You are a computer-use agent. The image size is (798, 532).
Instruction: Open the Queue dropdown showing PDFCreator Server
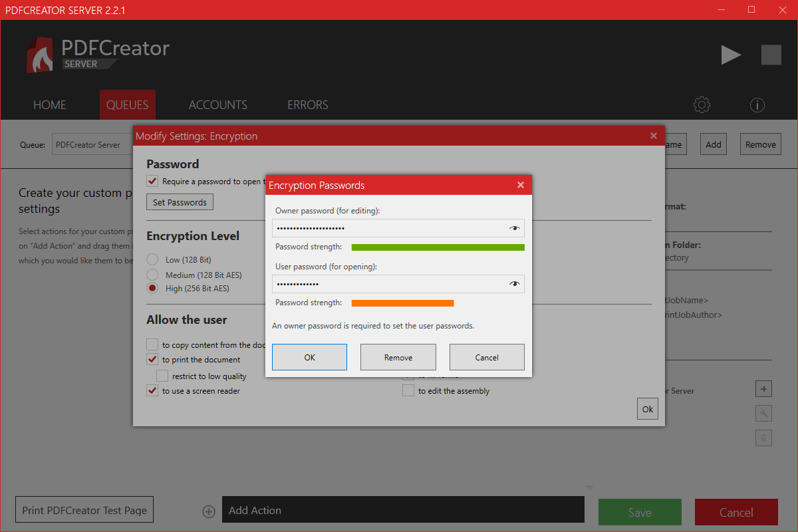coord(92,144)
